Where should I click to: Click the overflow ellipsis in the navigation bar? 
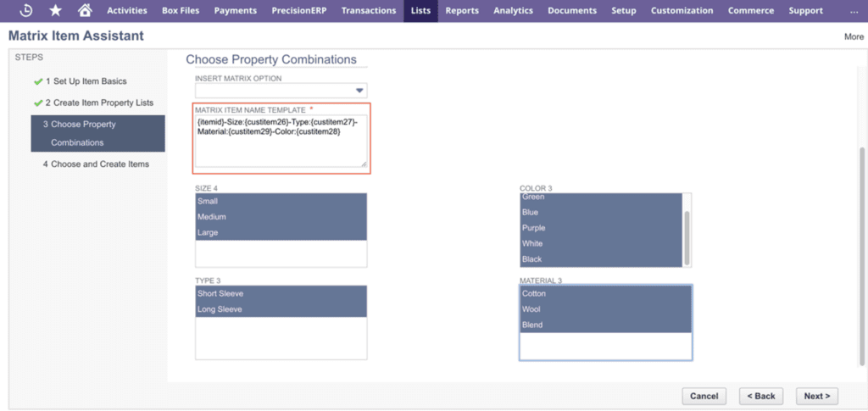(853, 11)
